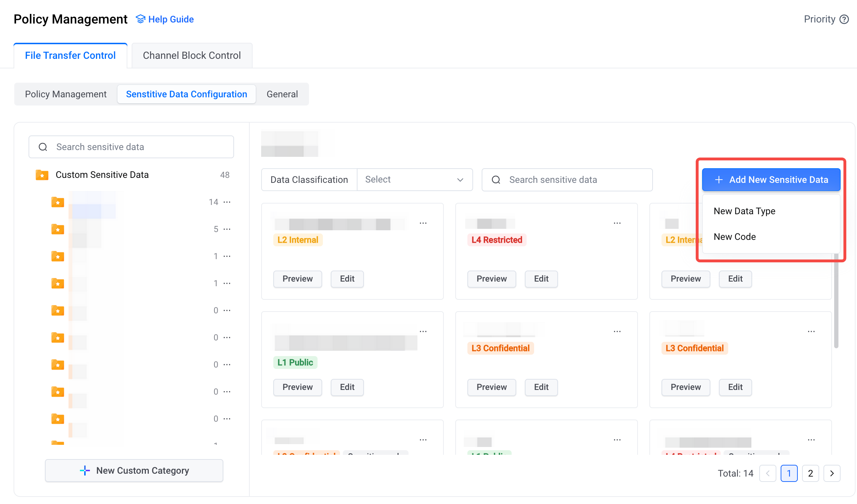Preview the L1 Public card
This screenshot has height=504, width=857.
point(298,387)
